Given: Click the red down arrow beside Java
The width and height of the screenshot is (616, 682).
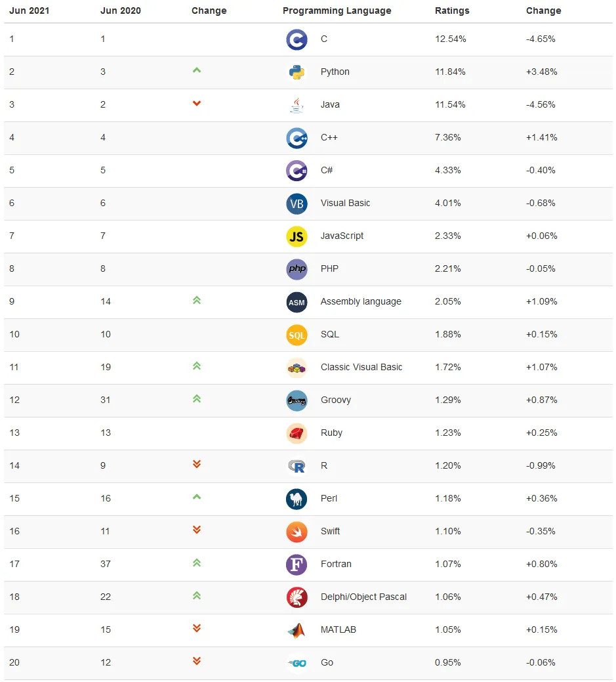Looking at the screenshot, I should 197,103.
